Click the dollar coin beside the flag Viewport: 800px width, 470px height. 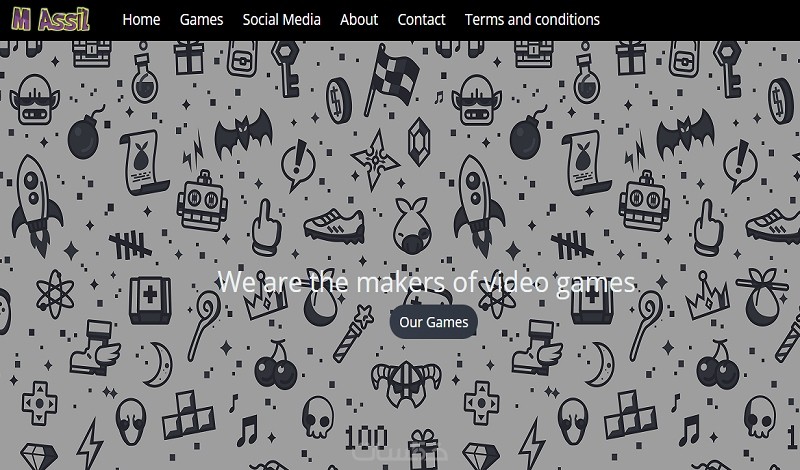[x=339, y=101]
